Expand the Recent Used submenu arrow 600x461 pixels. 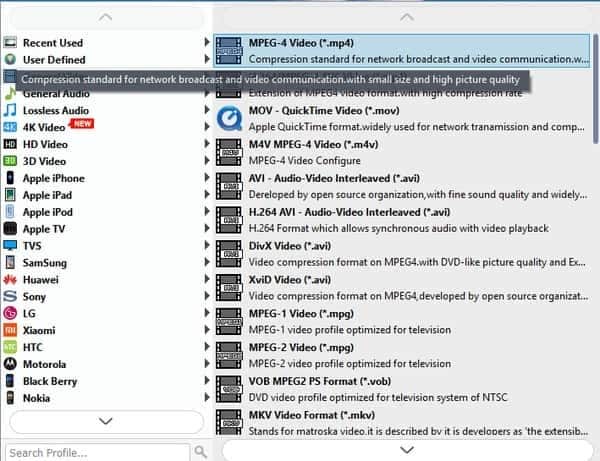click(207, 43)
